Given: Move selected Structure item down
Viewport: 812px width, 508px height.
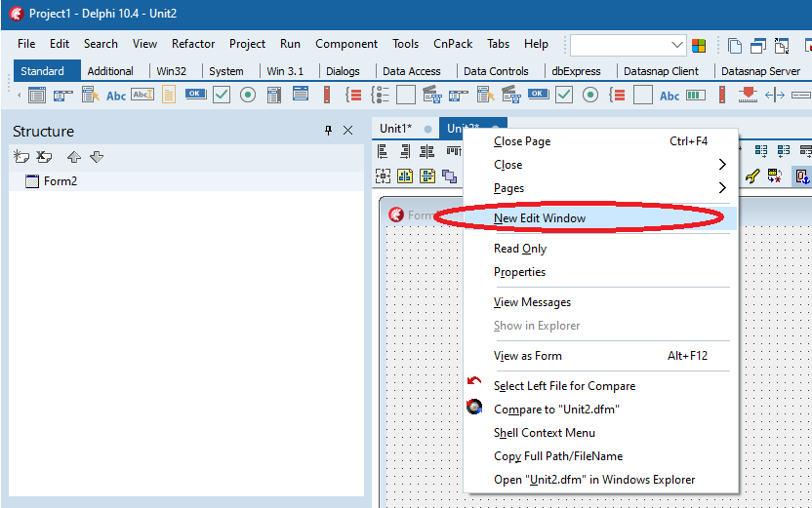Looking at the screenshot, I should [x=97, y=157].
